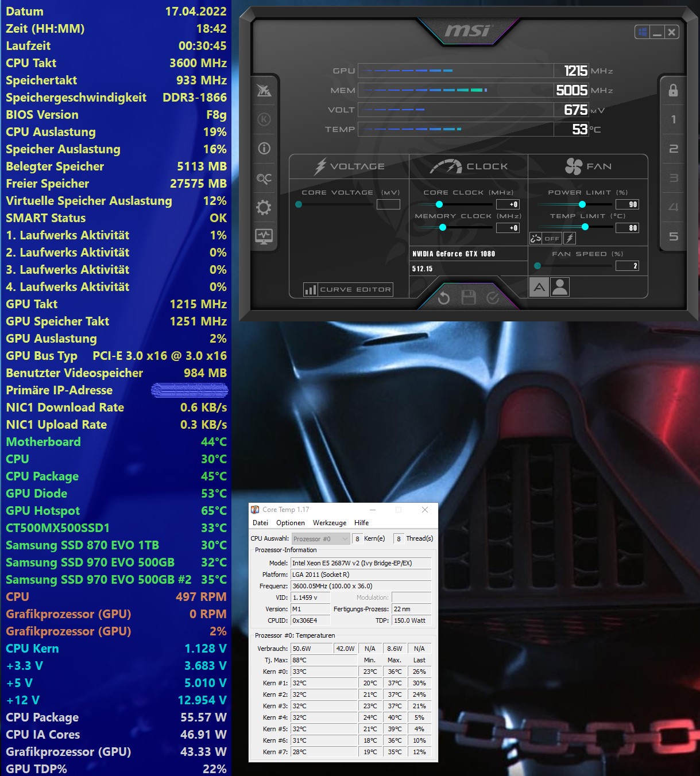Click the Fan Speed percentage value field

point(626,265)
